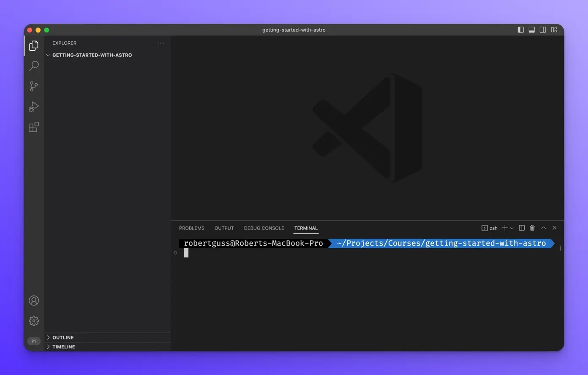Click the terminal path ~/Projects/Courses/getting-started-with-astro
The height and width of the screenshot is (375, 588).
click(441, 243)
